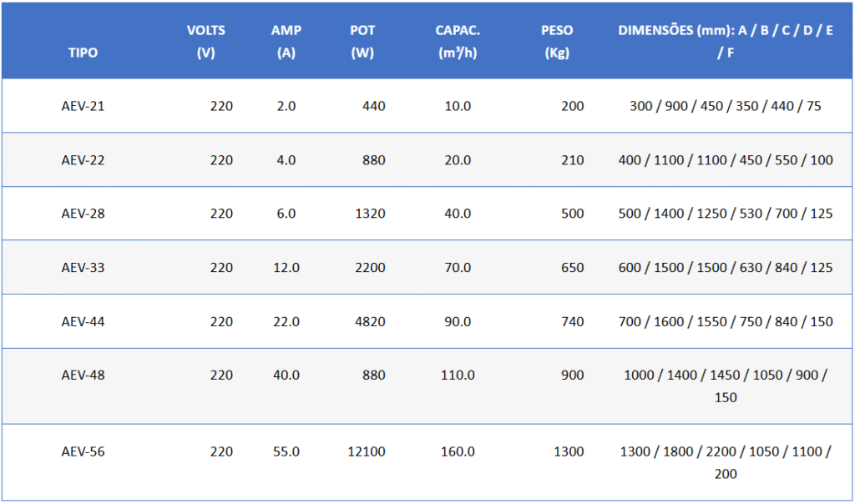The image size is (855, 504).
Task: Click the TIPO column header
Action: [83, 53]
